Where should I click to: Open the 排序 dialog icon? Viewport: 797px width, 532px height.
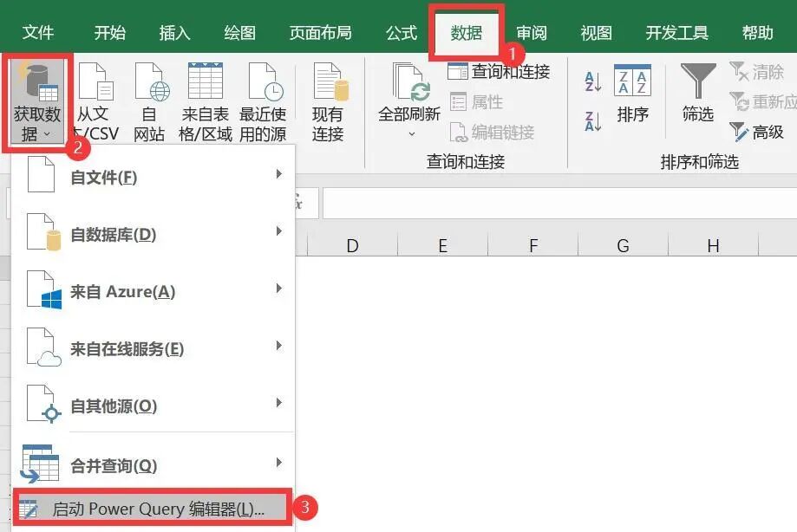point(632,81)
